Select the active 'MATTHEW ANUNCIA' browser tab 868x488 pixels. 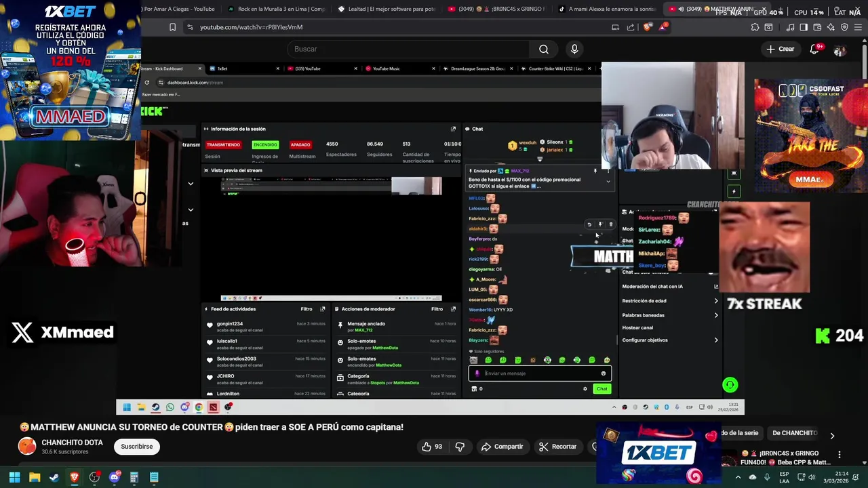point(719,9)
